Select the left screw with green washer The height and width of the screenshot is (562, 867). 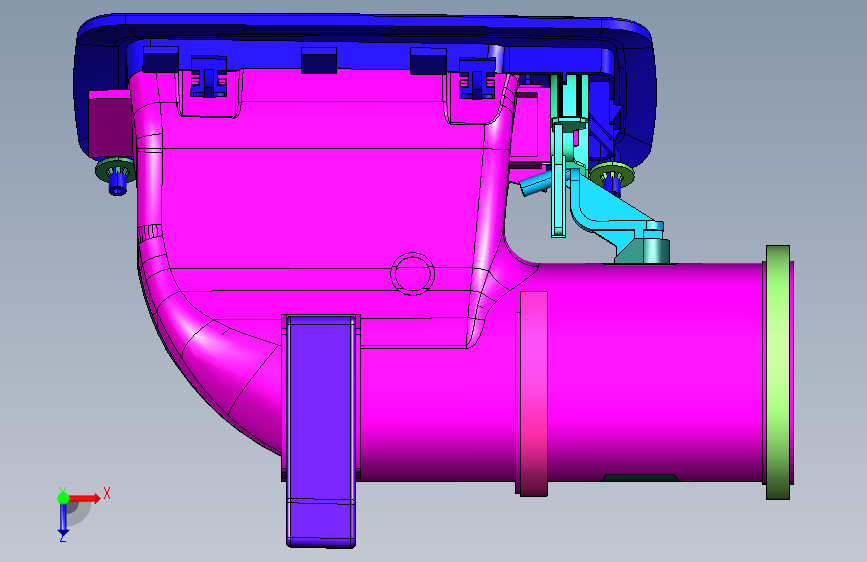click(x=116, y=175)
